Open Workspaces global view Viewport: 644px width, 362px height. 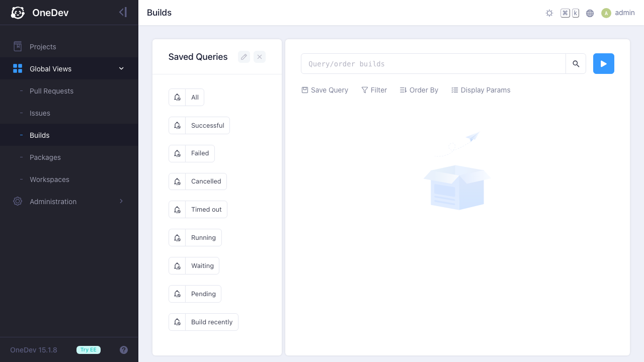[69, 179]
